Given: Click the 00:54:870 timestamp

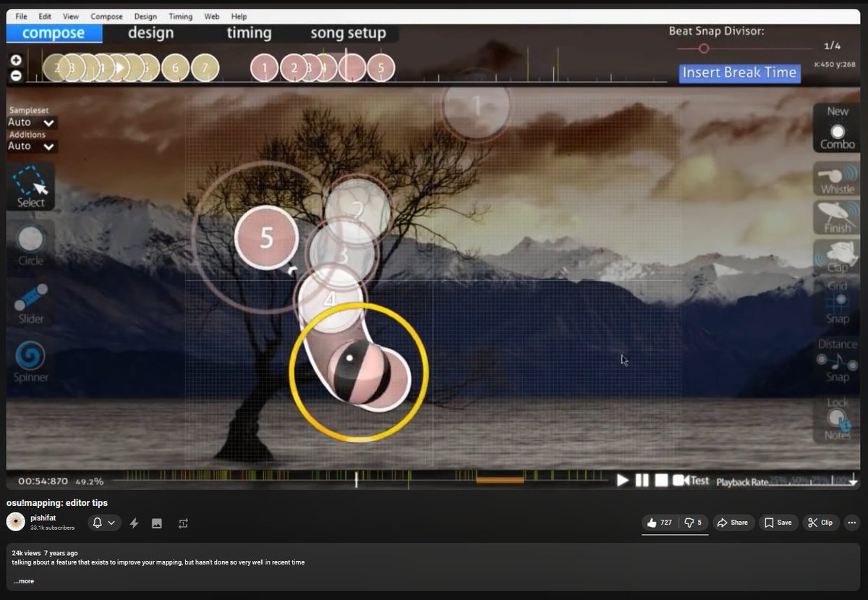Looking at the screenshot, I should coord(43,481).
